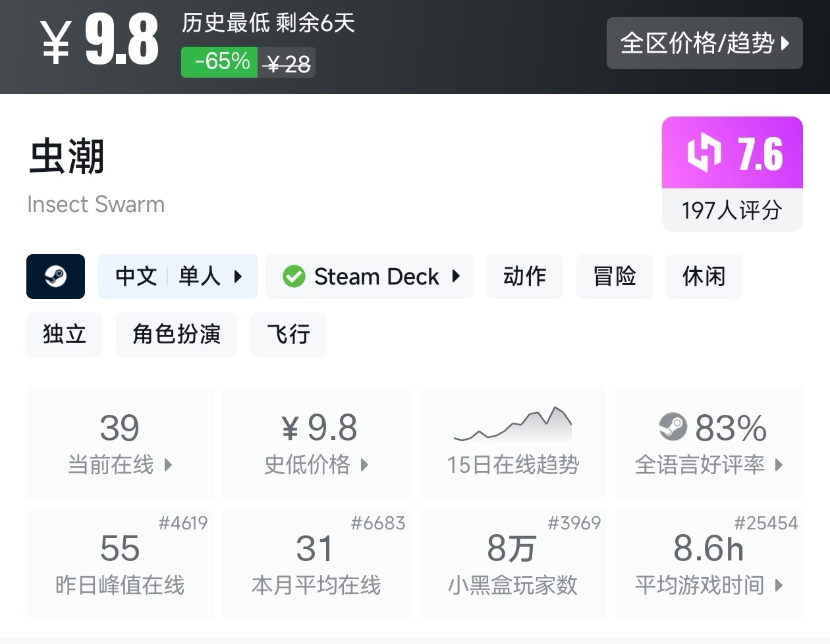Click the Steam icon beside 83% rating
The image size is (830, 644).
click(673, 427)
